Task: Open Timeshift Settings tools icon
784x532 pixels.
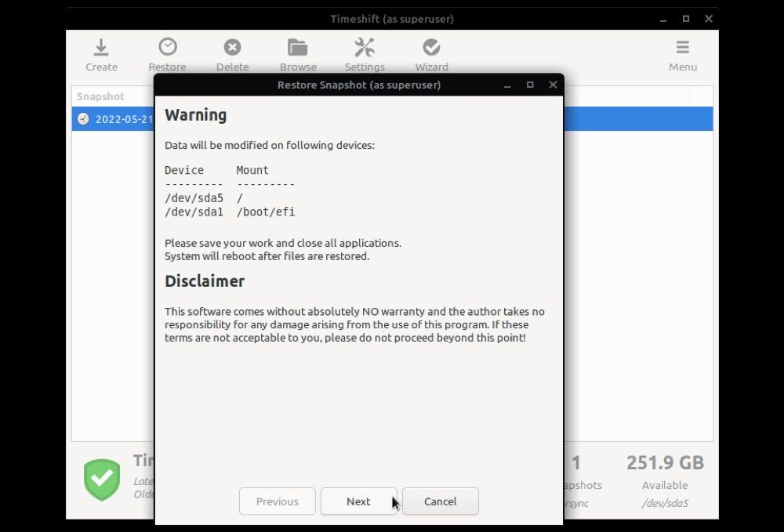Action: click(x=365, y=48)
